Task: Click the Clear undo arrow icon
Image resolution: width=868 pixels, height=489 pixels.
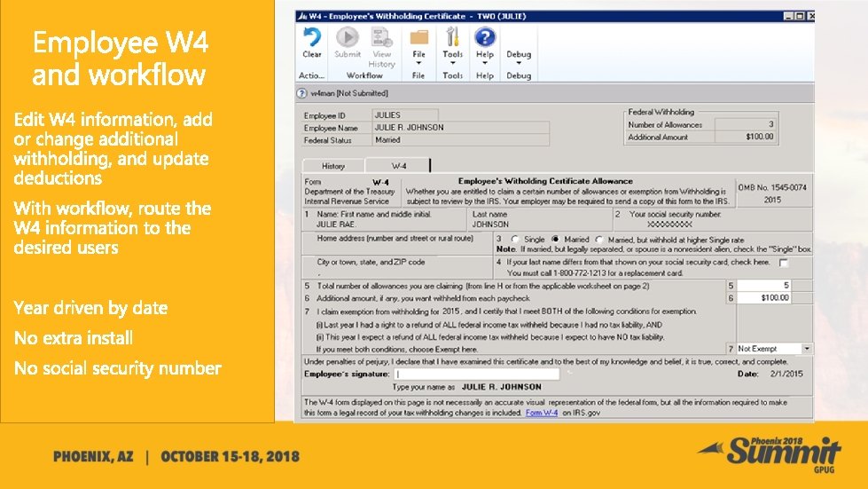Action: click(312, 37)
